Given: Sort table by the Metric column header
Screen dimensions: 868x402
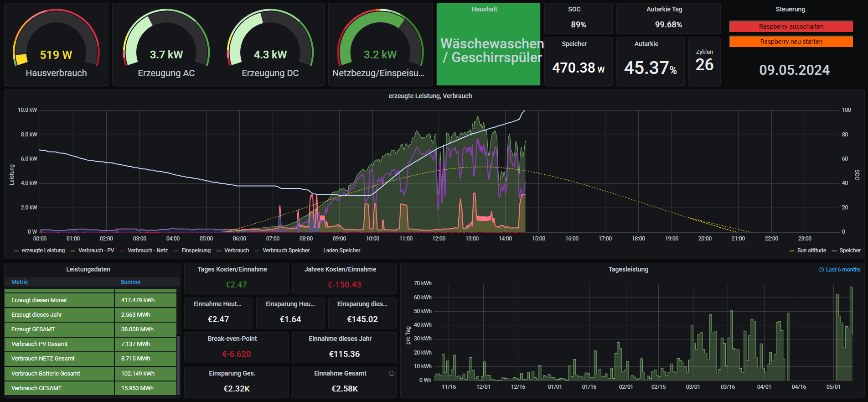Looking at the screenshot, I should [x=20, y=282].
